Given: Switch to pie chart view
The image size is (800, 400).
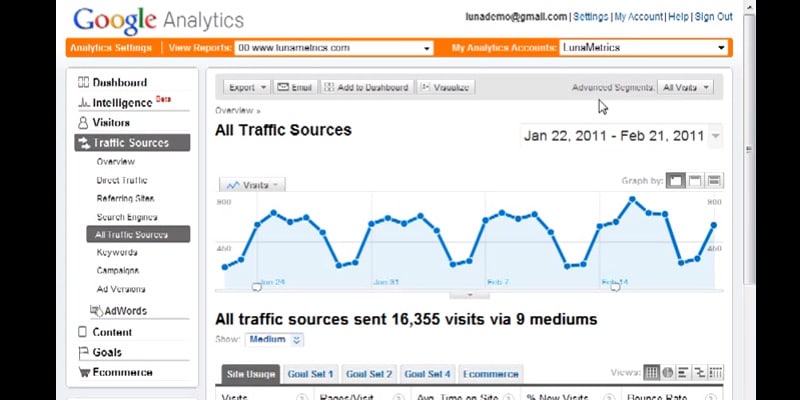Looking at the screenshot, I should click(x=667, y=372).
